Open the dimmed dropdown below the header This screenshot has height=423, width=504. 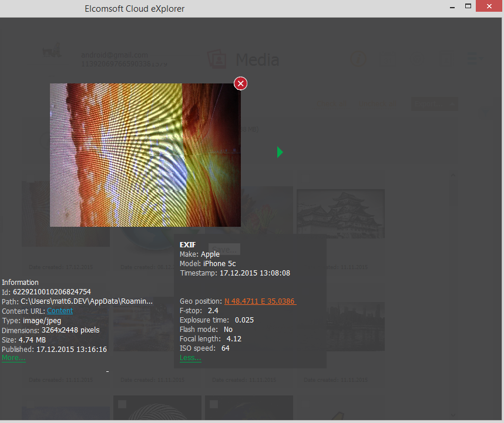click(x=434, y=104)
